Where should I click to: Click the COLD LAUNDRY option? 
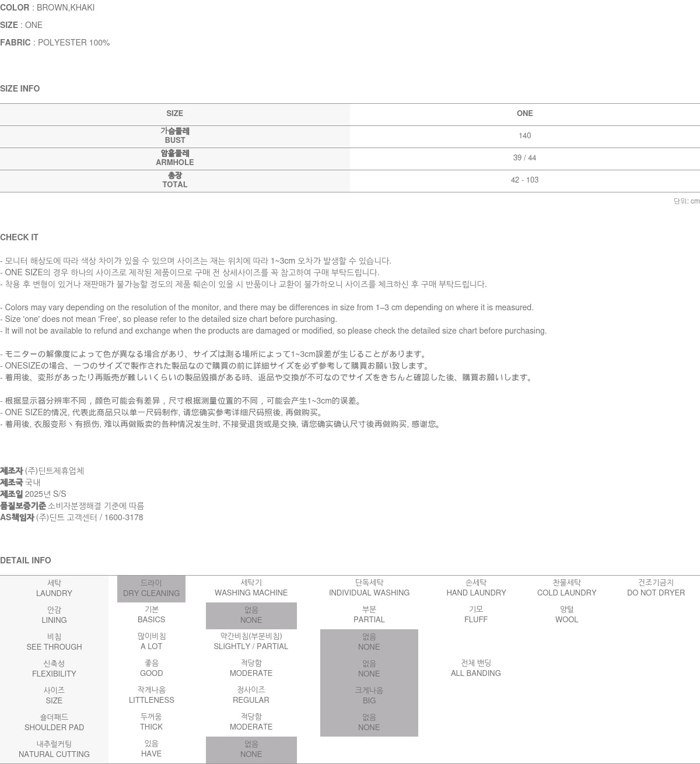coord(566,588)
